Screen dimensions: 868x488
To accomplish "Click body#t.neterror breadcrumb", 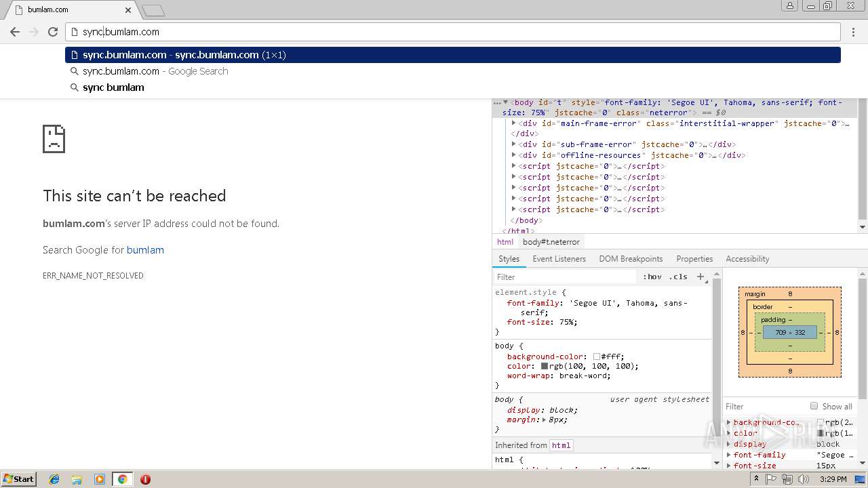I will [x=551, y=242].
